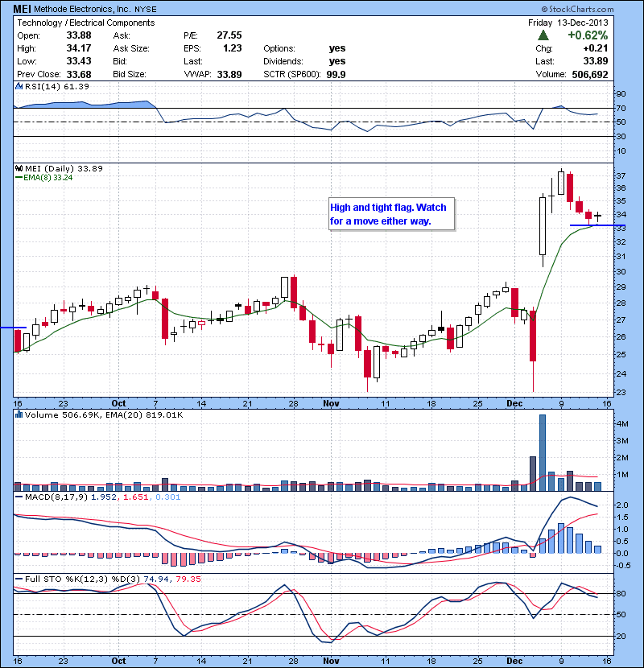644x668 pixels.
Task: Click the High value 34.17
Action: click(79, 48)
